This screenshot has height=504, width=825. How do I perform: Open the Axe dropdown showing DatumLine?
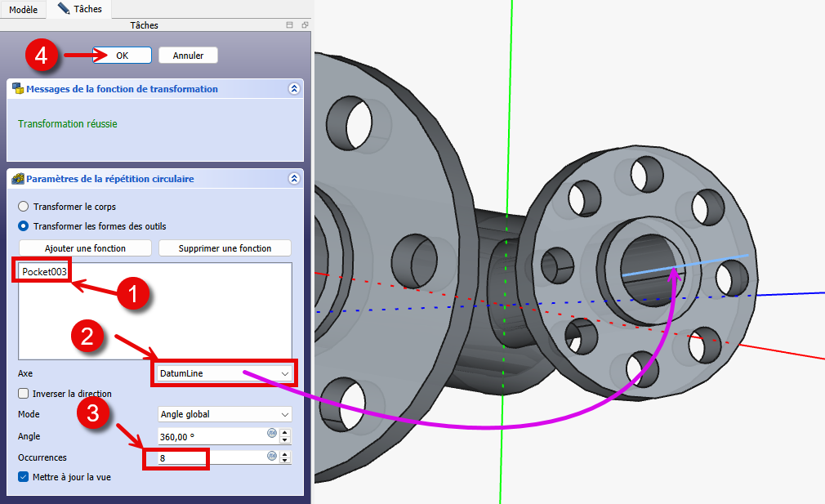click(x=224, y=373)
